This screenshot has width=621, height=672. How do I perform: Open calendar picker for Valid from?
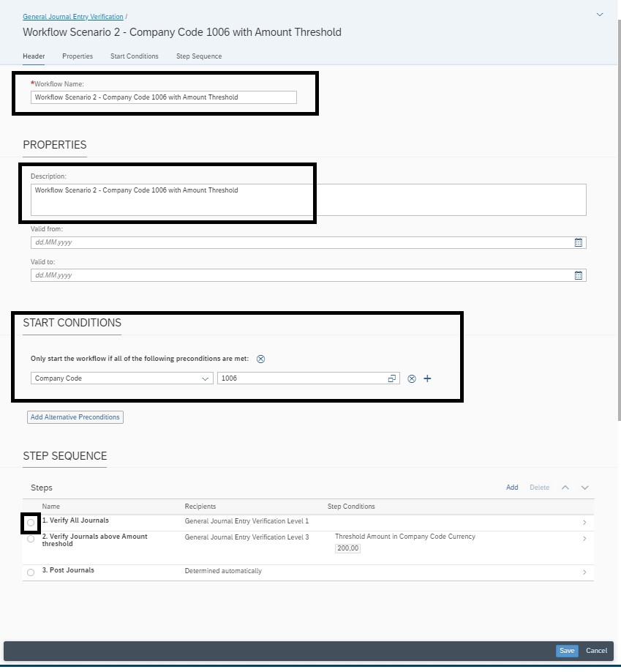point(578,242)
